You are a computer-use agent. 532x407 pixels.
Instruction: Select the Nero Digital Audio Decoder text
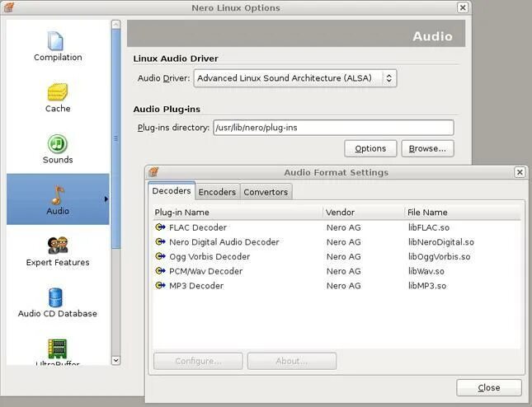[x=224, y=242]
